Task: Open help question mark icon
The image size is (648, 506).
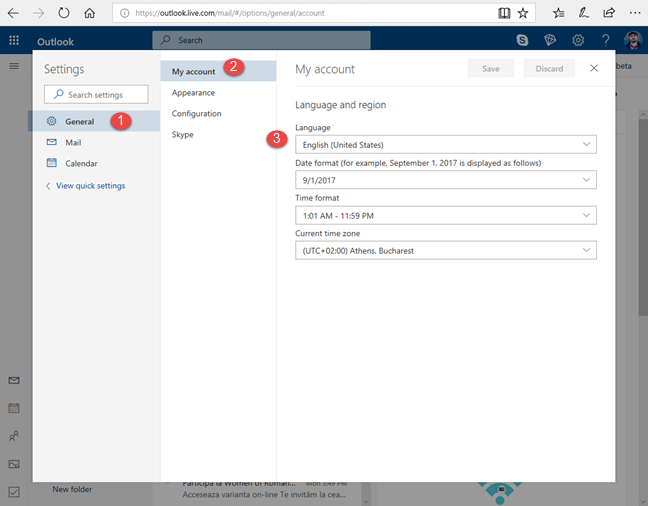Action: (605, 40)
